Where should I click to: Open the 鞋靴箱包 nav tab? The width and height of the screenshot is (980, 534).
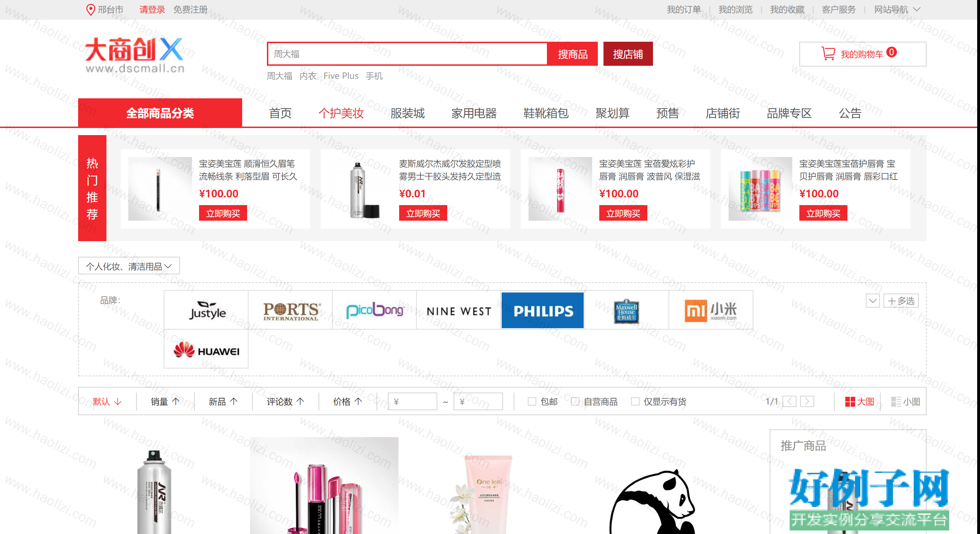(x=546, y=113)
